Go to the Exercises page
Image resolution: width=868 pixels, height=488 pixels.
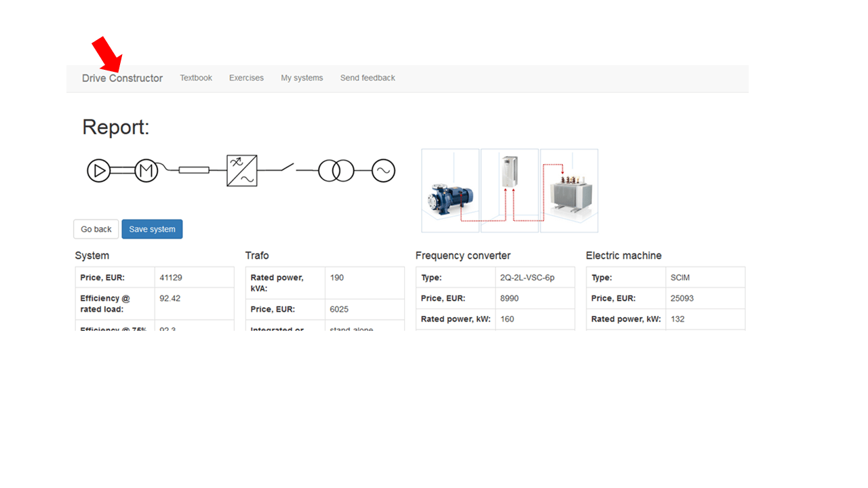coord(246,78)
